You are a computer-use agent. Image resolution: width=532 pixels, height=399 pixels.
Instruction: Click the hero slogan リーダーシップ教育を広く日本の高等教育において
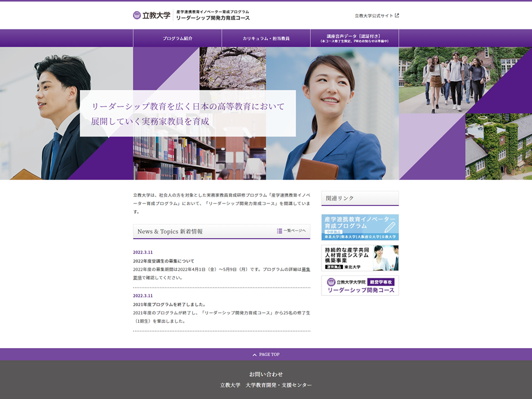[188, 106]
